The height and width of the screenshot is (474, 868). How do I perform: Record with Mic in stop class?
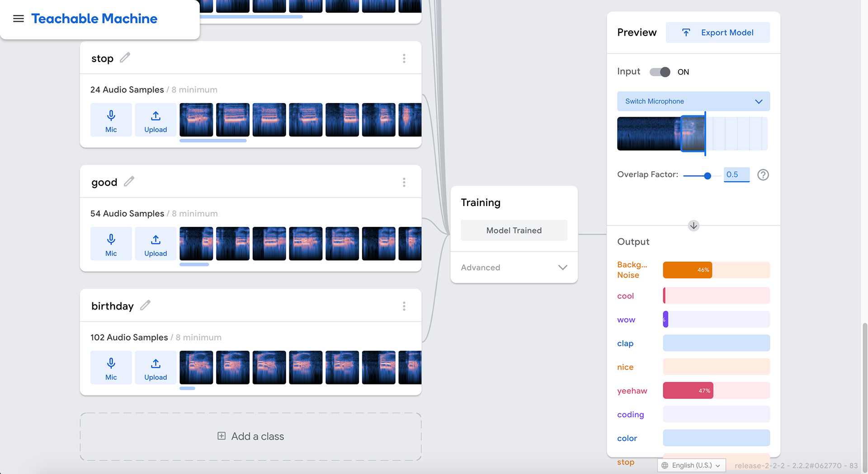click(x=111, y=120)
